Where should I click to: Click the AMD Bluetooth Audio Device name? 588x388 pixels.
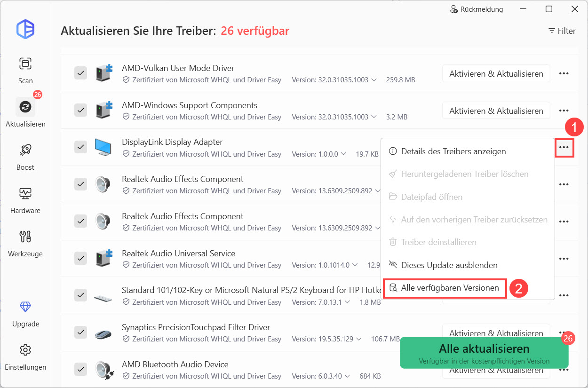click(175, 364)
